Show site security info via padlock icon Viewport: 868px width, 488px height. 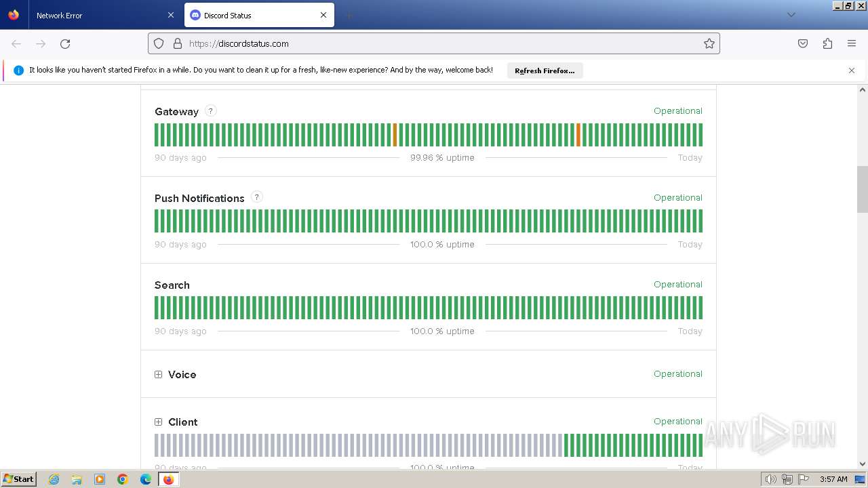click(178, 43)
